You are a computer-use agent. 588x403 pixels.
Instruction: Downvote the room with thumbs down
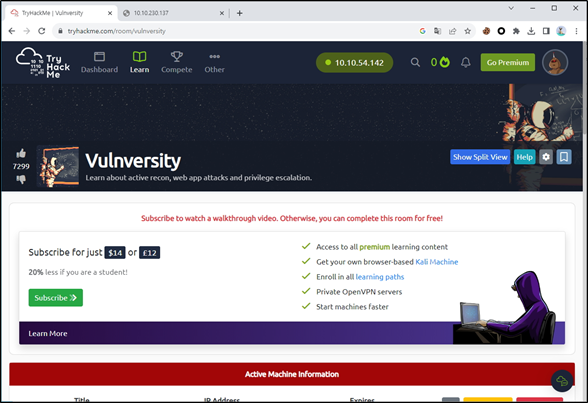click(21, 180)
